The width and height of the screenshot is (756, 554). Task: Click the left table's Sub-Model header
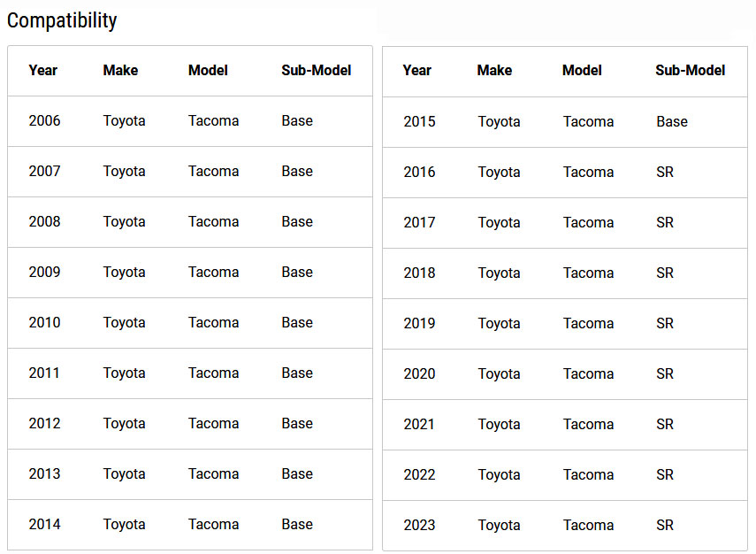[317, 71]
